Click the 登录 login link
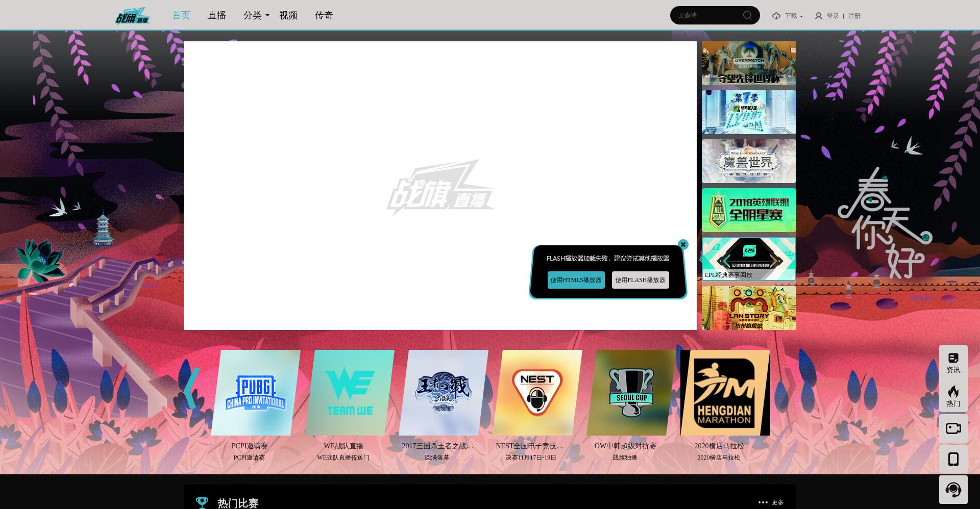The height and width of the screenshot is (509, 980). point(833,16)
